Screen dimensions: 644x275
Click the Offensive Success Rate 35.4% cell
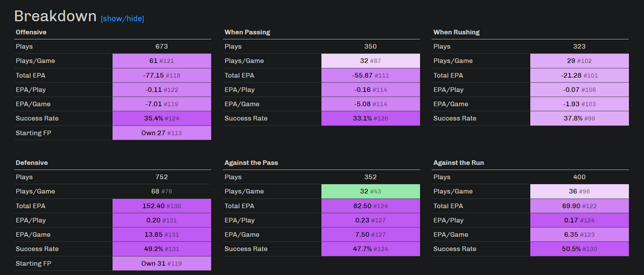(x=162, y=119)
